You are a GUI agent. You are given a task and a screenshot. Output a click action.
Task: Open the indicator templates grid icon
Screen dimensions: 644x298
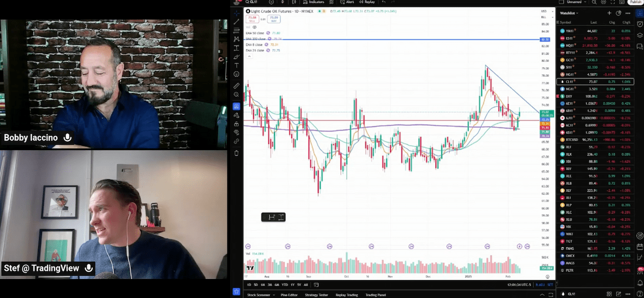click(331, 2)
